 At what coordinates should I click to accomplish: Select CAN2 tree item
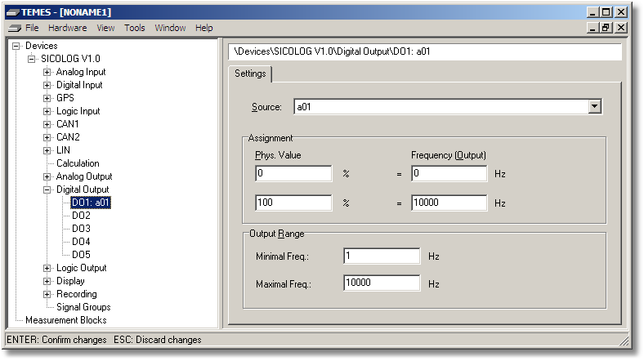(68, 137)
